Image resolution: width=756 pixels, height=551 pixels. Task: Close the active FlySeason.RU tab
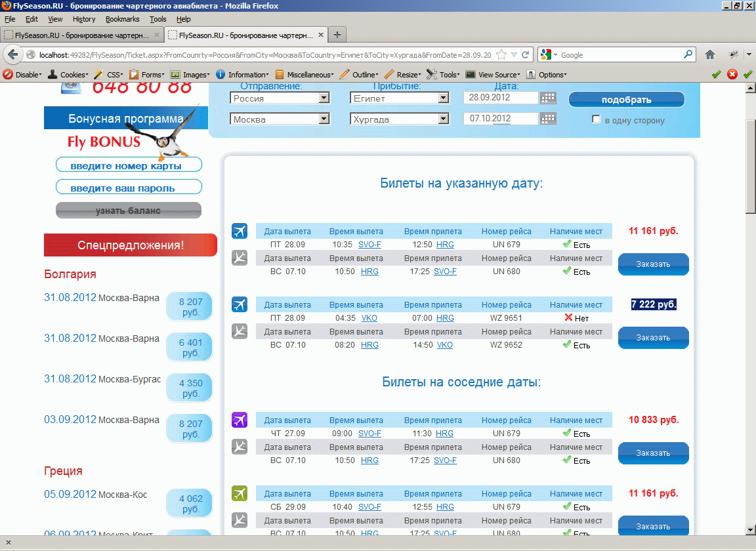[321, 35]
